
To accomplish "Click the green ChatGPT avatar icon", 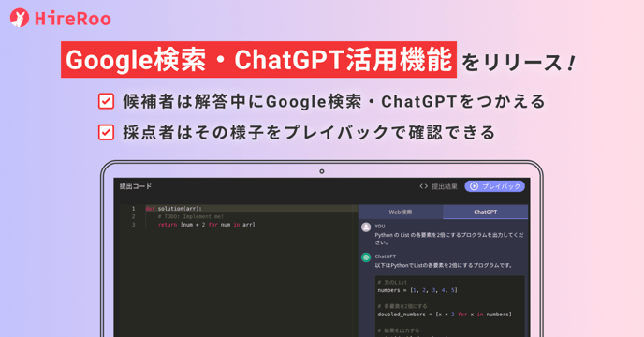I will click(x=366, y=257).
